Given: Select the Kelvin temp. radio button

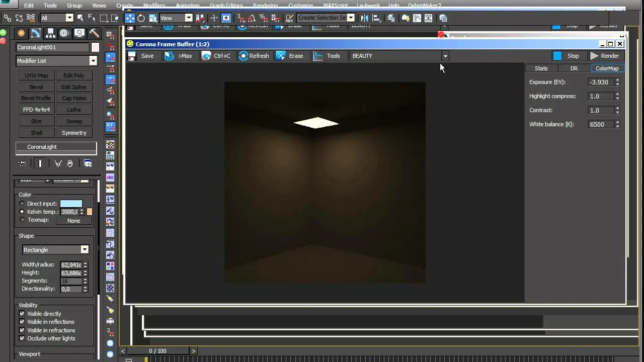Looking at the screenshot, I should [x=22, y=212].
